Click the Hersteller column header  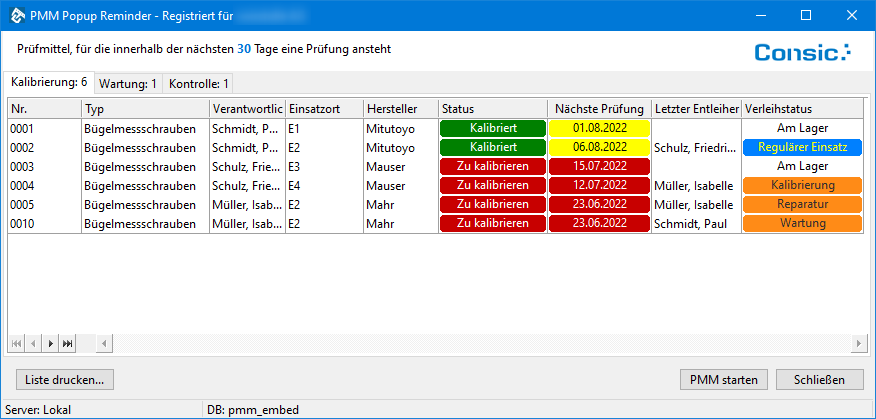[x=400, y=109]
